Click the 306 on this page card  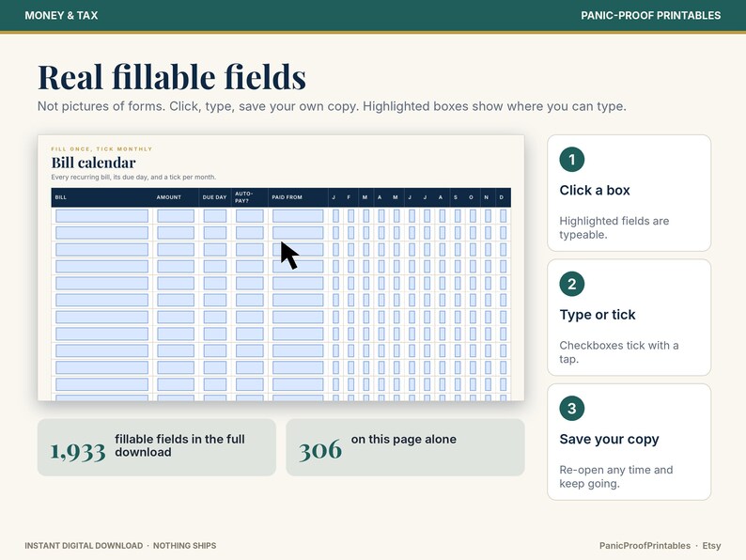(x=405, y=447)
